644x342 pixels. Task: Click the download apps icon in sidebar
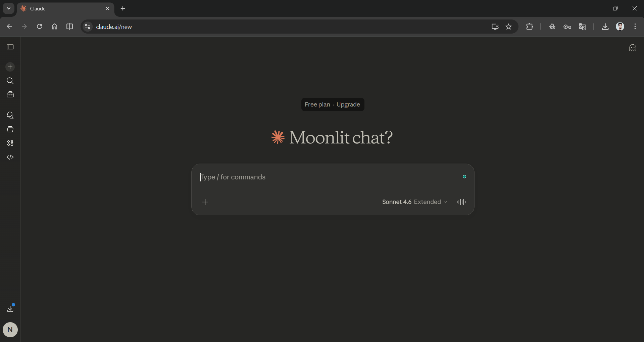10,308
